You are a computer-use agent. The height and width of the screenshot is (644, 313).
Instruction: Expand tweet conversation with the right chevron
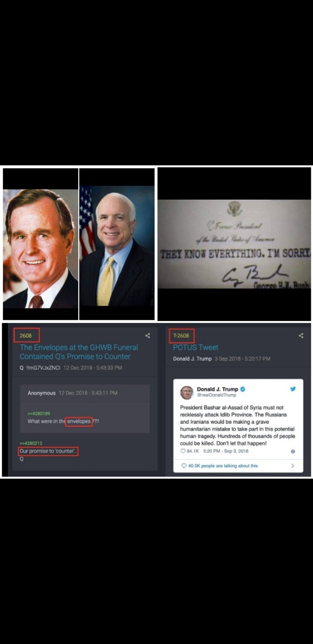pyautogui.click(x=293, y=466)
